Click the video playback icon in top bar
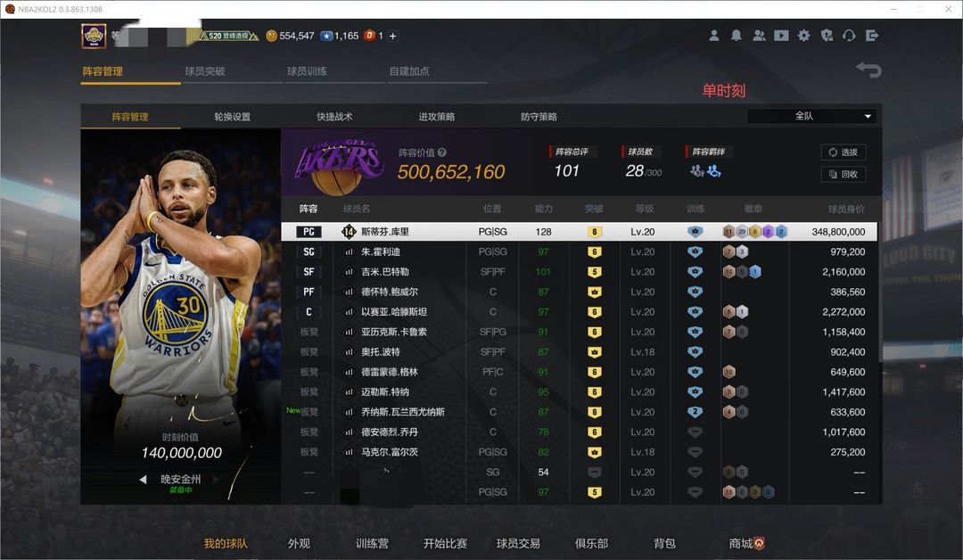This screenshot has height=560, width=963. coord(781,36)
